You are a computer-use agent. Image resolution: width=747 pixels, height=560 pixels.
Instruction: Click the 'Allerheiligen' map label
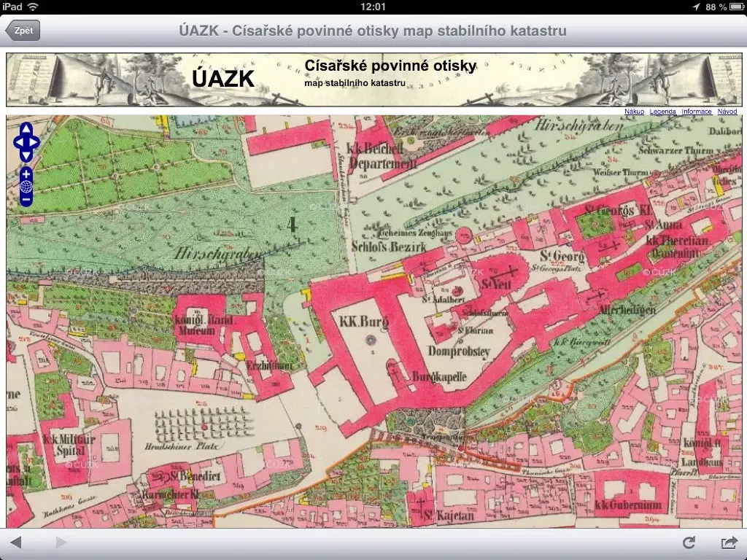coord(627,310)
